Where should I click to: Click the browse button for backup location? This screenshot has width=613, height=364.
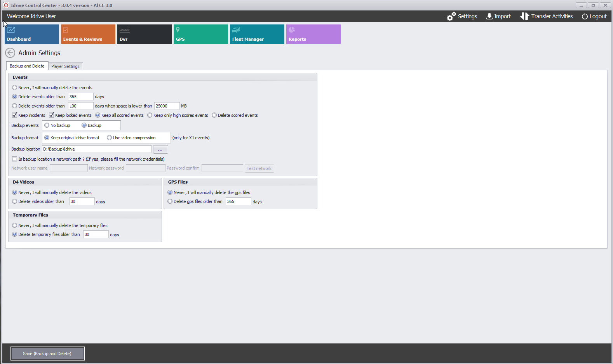(160, 149)
